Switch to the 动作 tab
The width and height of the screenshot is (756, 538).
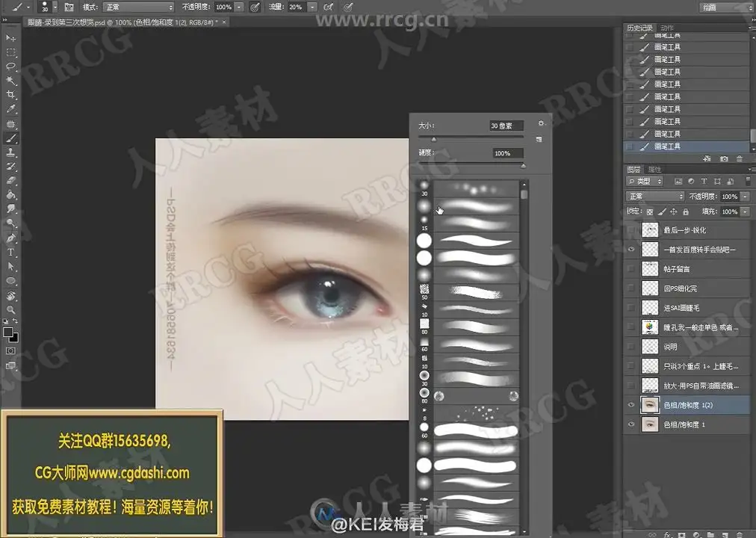coord(667,28)
